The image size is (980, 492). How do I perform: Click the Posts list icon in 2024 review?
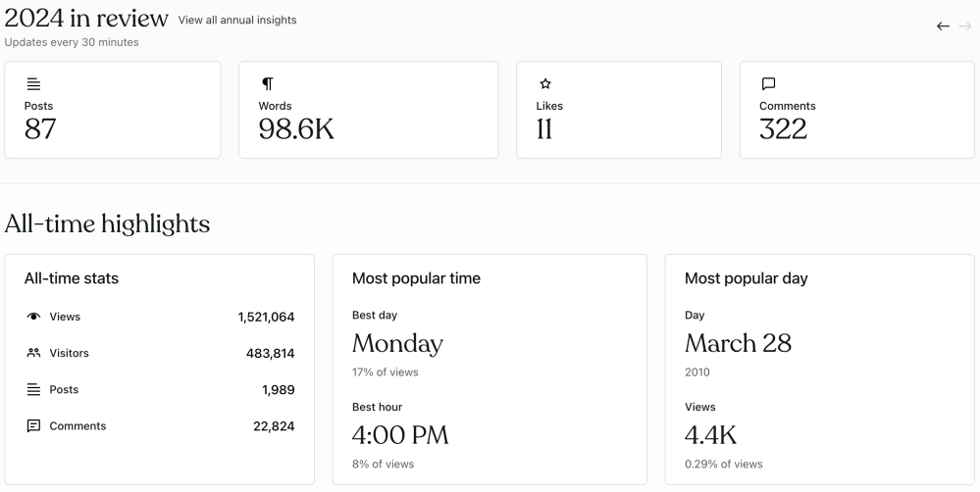pos(32,84)
